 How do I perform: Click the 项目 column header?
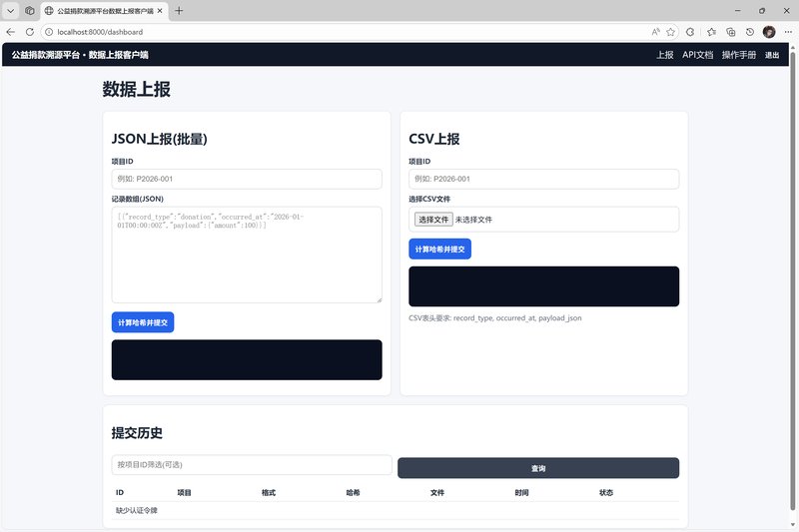coord(184,492)
